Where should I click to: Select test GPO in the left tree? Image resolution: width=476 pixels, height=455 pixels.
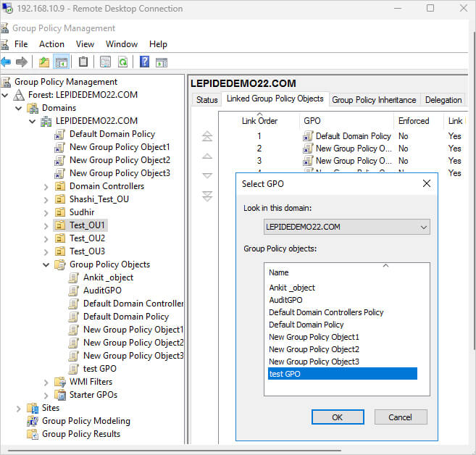[99, 369]
